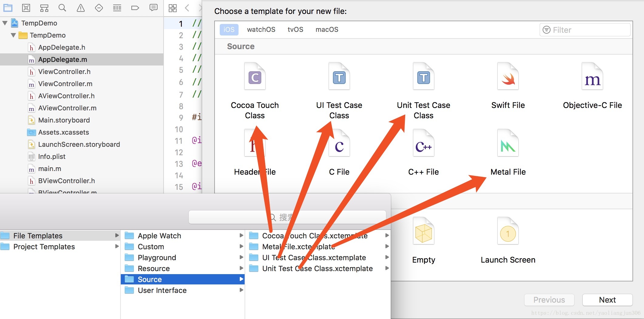The height and width of the screenshot is (319, 644).
Task: Select the Metal File template
Action: (508, 153)
